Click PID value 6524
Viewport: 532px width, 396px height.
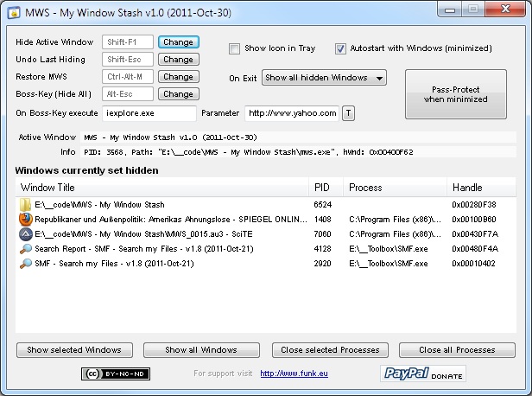[x=323, y=205]
